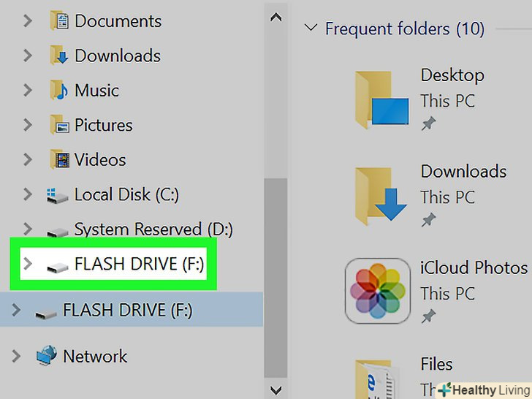Expand the Local Disk (C:) tree node
Viewport: 532px width, 399px height.
point(28,194)
